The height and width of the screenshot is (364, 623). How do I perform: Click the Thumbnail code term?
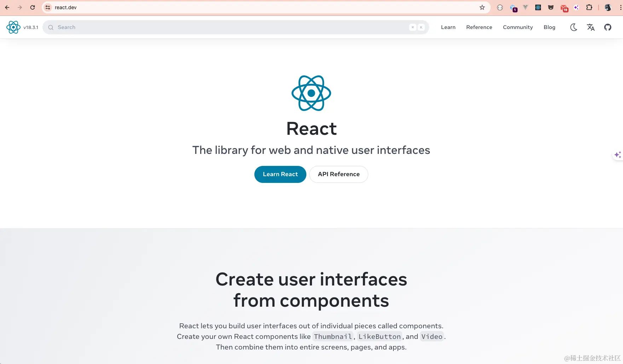click(x=333, y=336)
